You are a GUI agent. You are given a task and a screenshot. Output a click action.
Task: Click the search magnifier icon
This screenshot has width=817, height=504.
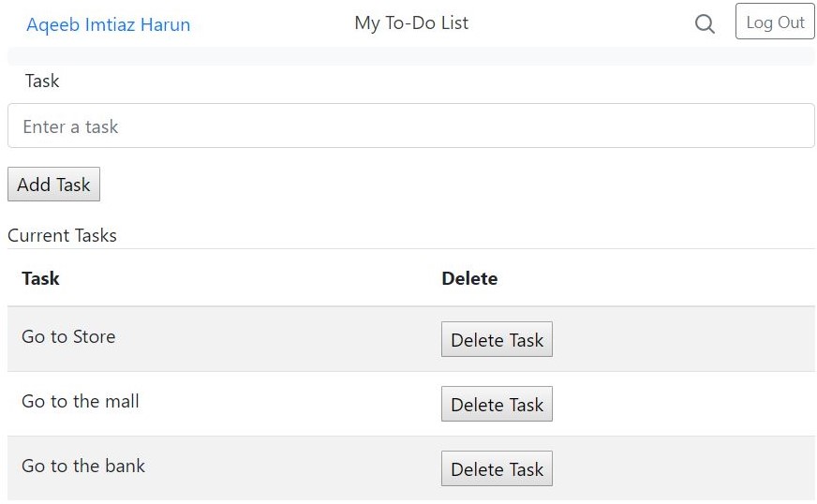pyautogui.click(x=705, y=24)
